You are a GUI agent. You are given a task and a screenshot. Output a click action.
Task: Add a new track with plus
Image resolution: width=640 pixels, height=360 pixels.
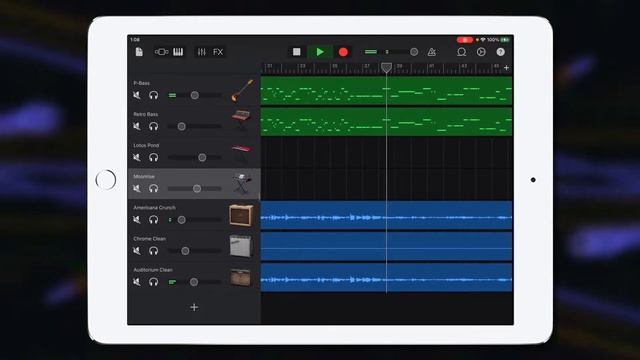[x=194, y=307]
